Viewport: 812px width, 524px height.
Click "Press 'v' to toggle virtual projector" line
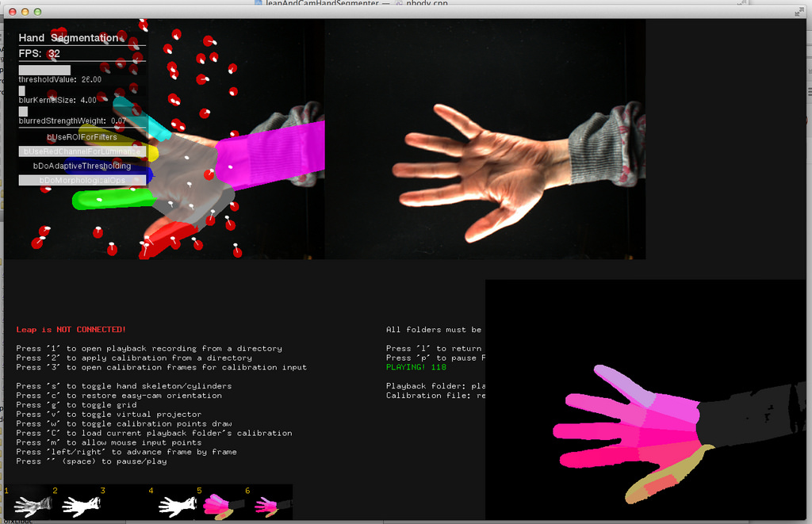click(109, 415)
